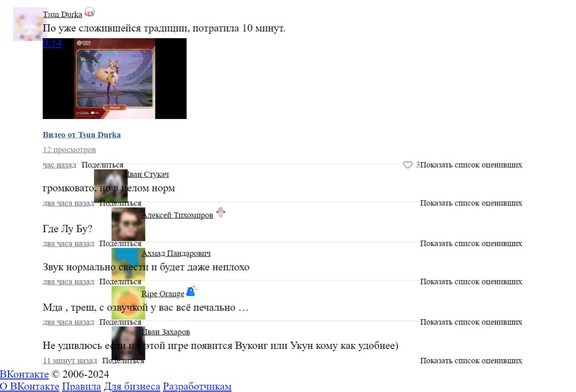Click timestamp under 'громковато, но в целом норм'

click(68, 203)
